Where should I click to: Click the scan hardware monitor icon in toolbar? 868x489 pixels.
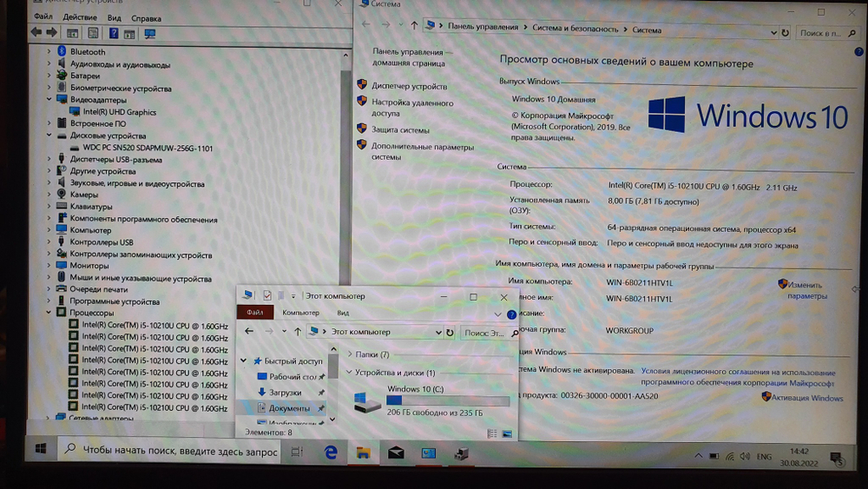point(149,34)
